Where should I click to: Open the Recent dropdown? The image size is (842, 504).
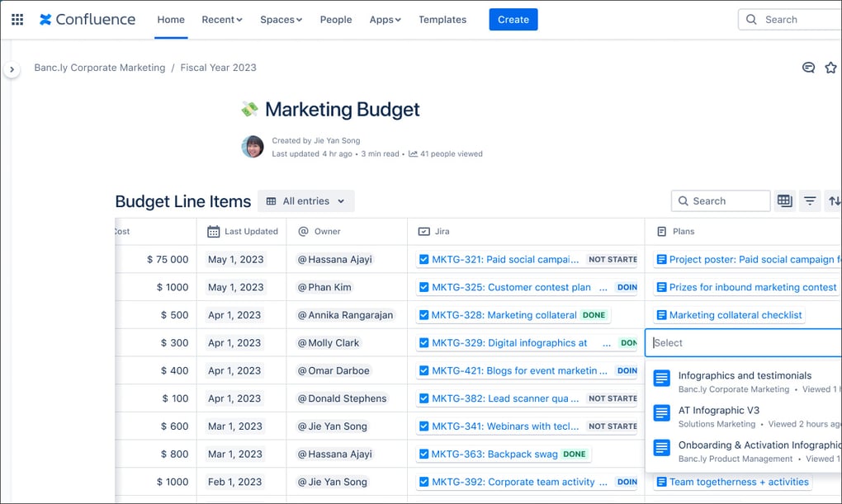221,19
